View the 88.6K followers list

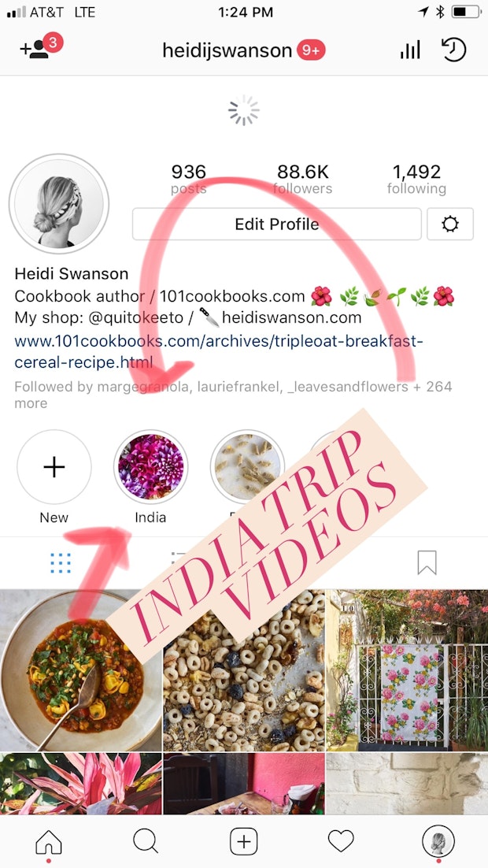pos(302,180)
